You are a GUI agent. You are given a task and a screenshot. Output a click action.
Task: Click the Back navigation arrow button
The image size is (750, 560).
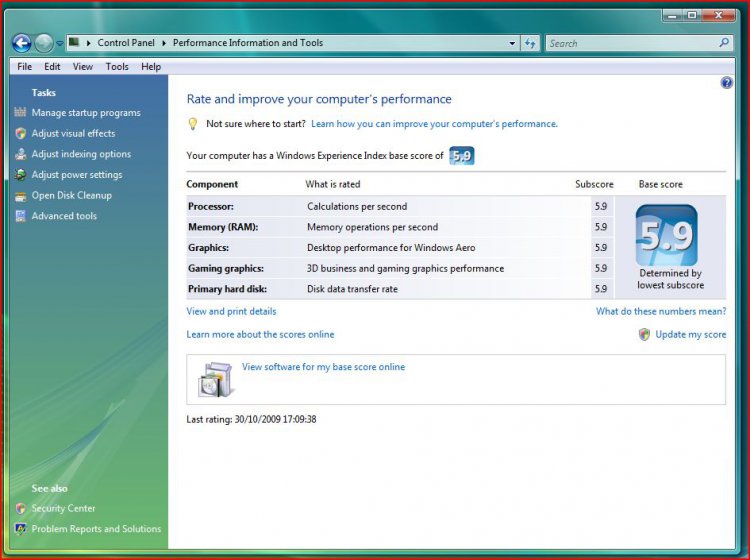point(22,44)
